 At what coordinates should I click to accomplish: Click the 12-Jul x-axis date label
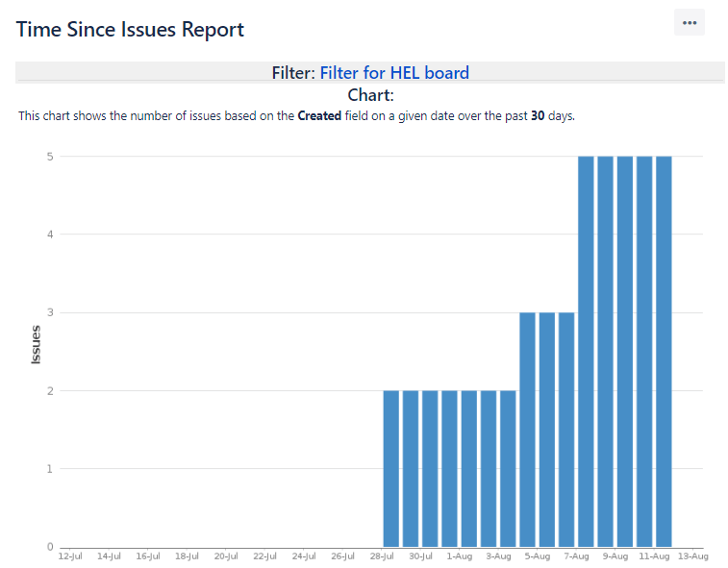click(70, 556)
